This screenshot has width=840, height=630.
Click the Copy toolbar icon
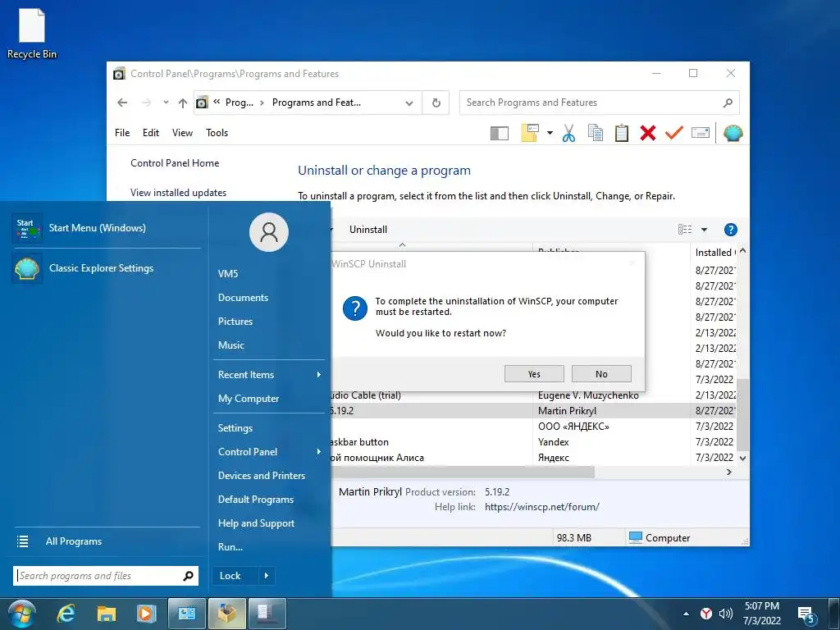click(596, 133)
